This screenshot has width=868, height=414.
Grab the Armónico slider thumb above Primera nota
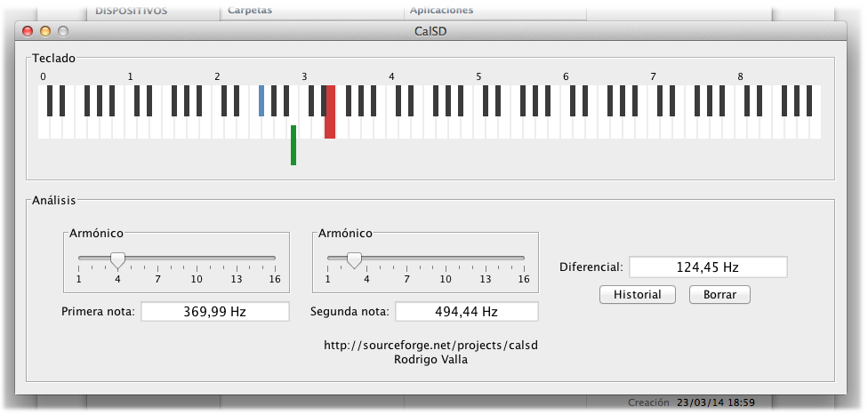pos(117,259)
